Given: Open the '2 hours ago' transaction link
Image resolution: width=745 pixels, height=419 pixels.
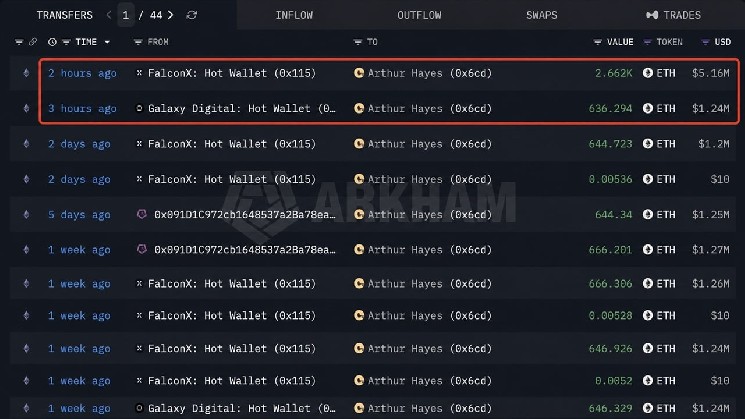Looking at the screenshot, I should click(82, 73).
